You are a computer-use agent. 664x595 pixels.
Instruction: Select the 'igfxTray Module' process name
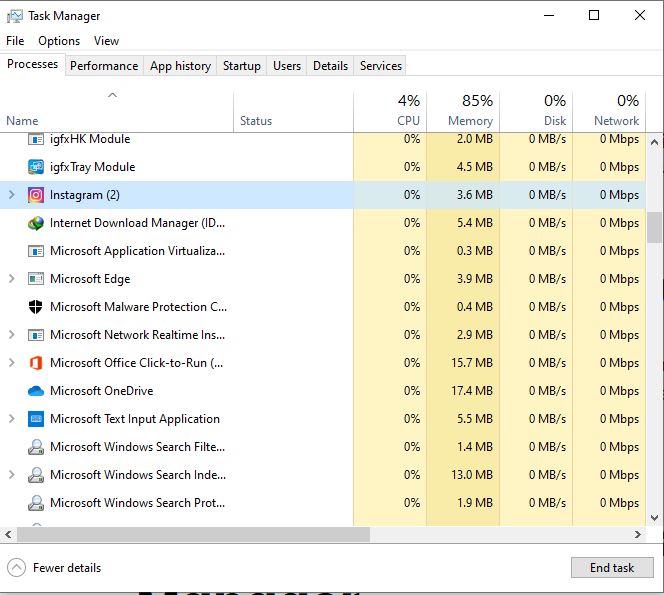[x=92, y=167]
